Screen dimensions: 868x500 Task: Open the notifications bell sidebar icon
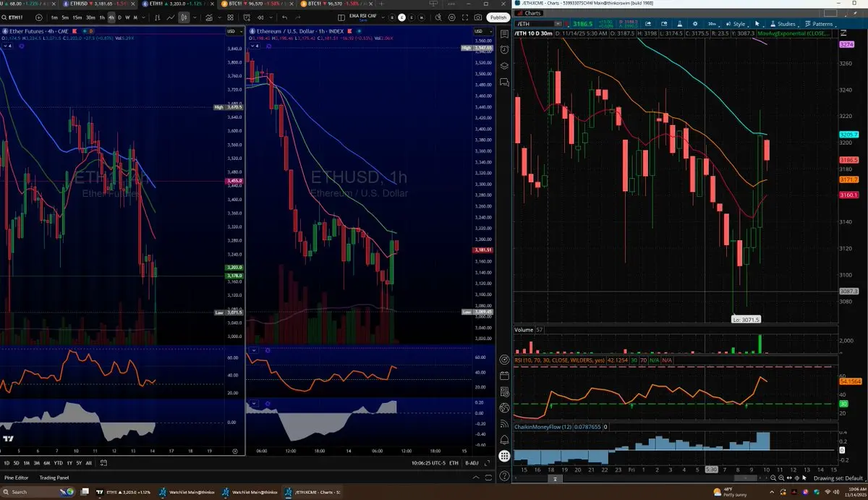click(x=504, y=440)
